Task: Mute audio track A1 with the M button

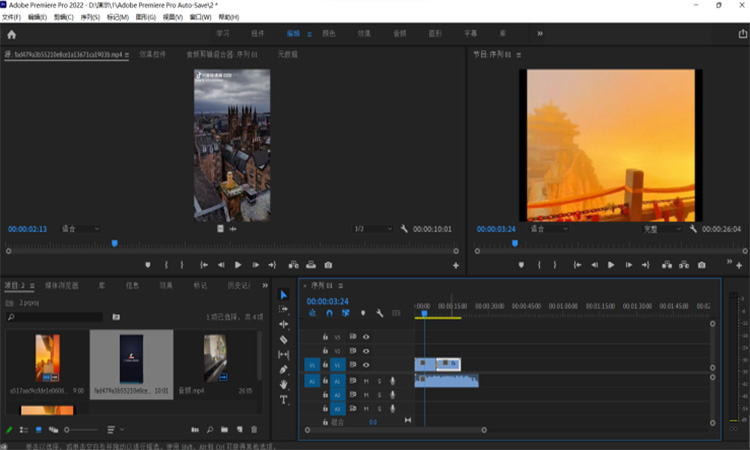Action: (366, 381)
